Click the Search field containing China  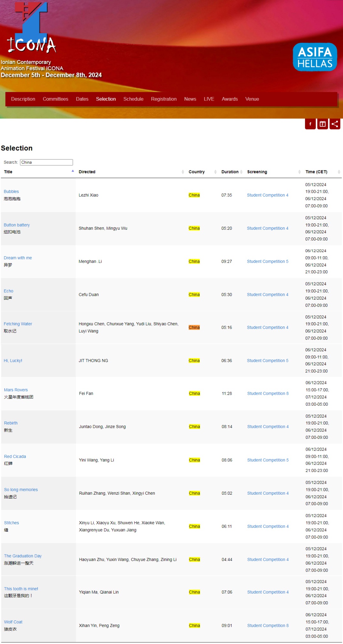click(x=46, y=162)
